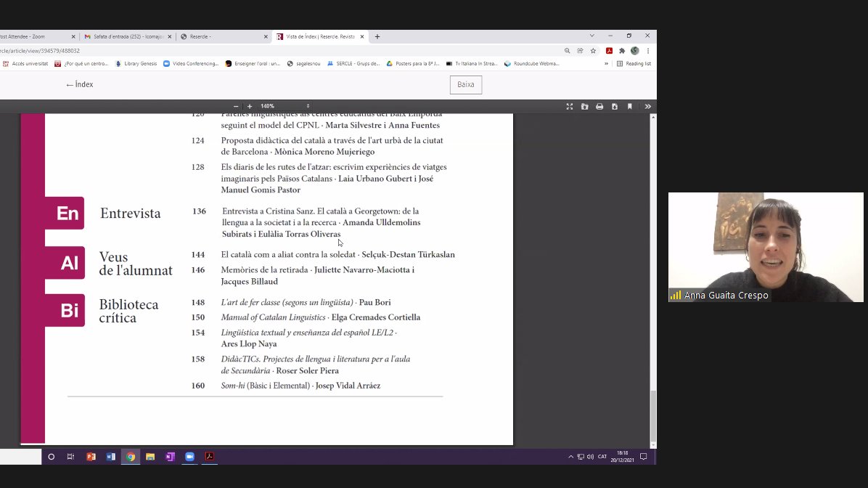This screenshot has height=488, width=868.
Task: Enter PDF presentation mode with the fullscreen icon
Action: [x=570, y=106]
